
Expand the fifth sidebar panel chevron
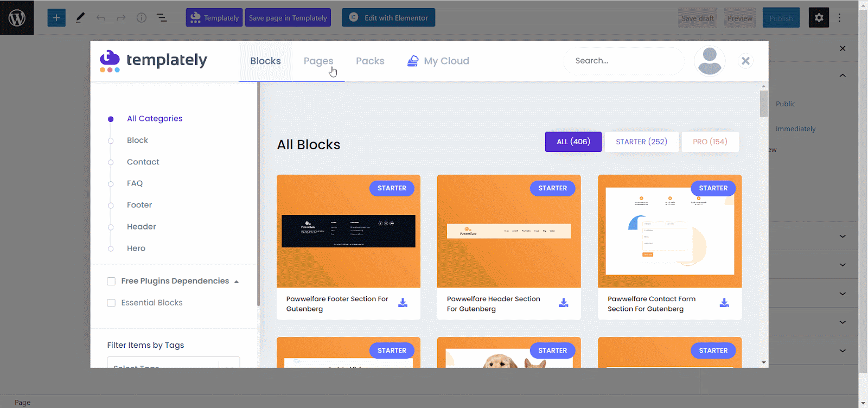(x=843, y=322)
